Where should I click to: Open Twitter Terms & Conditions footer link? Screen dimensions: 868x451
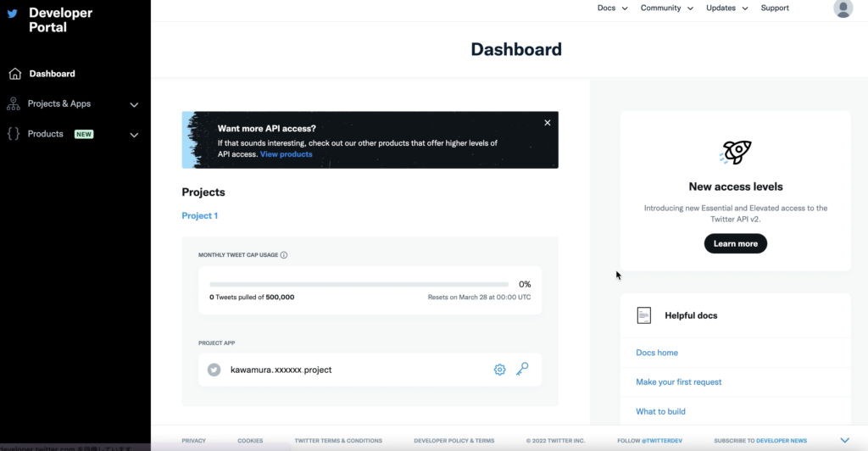(338, 441)
